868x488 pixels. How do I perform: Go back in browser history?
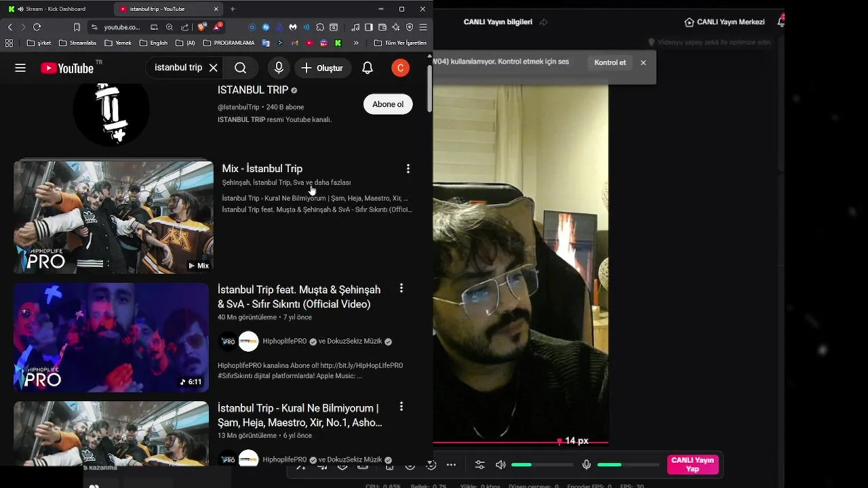point(9,27)
